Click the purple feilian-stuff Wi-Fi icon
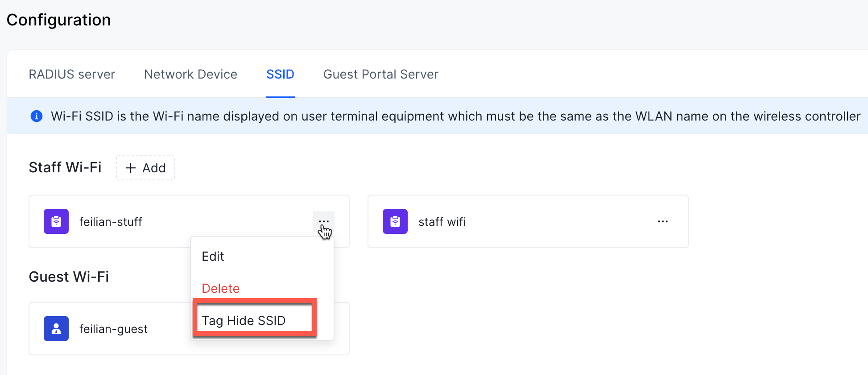Viewport: 868px width, 375px height. pos(56,221)
